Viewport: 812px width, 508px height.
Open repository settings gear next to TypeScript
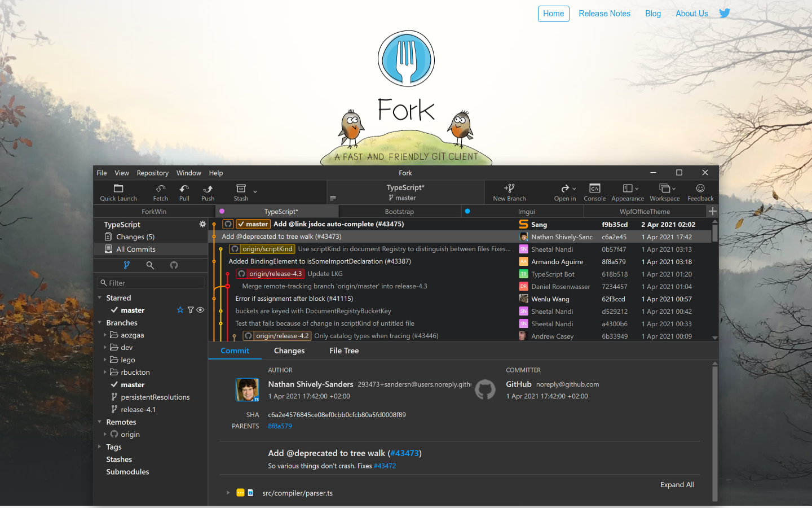pyautogui.click(x=202, y=224)
